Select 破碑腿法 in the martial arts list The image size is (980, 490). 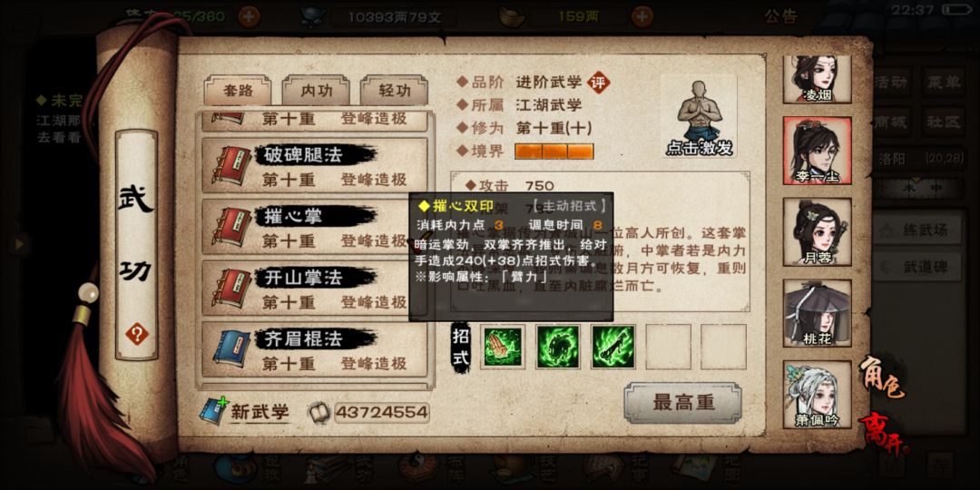point(315,166)
